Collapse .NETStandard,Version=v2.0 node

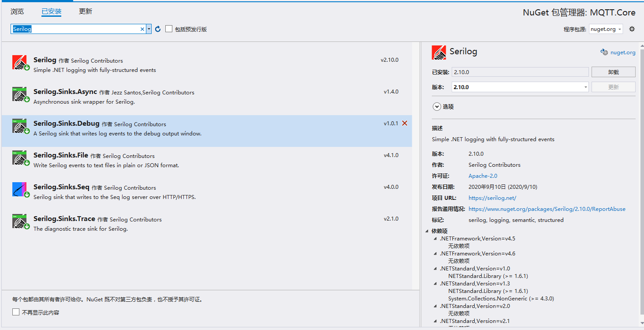point(436,306)
